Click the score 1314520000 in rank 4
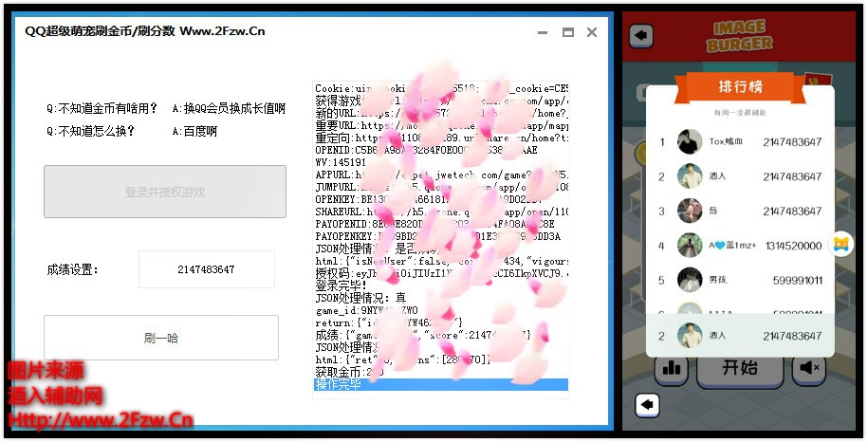Viewport: 868px width, 442px height. (x=793, y=246)
